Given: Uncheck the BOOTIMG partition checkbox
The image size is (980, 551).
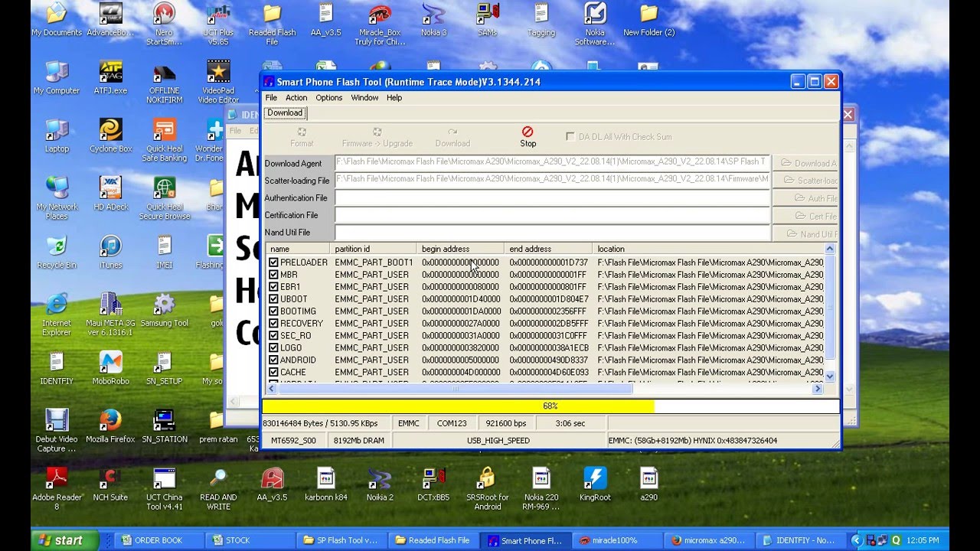Looking at the screenshot, I should [x=273, y=311].
